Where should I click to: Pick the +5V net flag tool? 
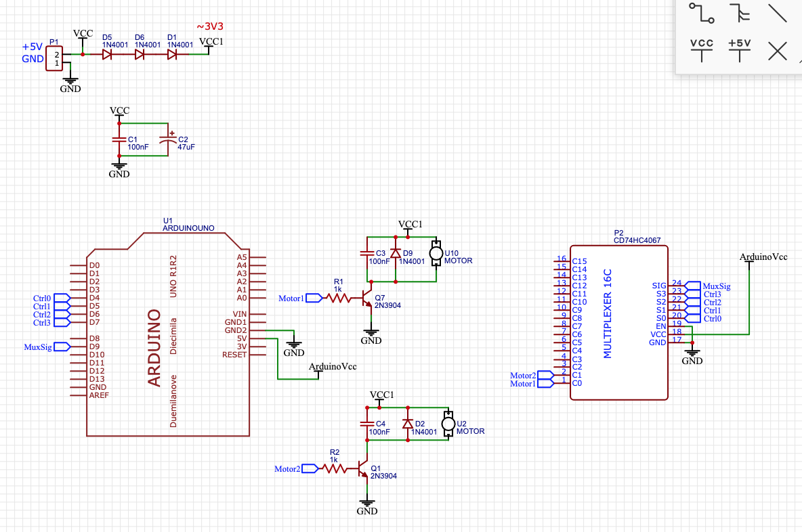click(740, 51)
